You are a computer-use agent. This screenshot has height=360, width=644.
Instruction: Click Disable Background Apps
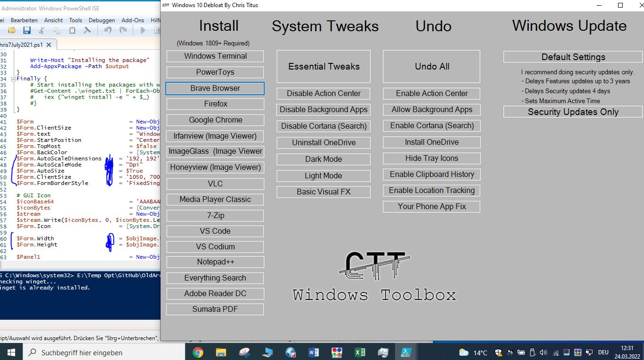(324, 110)
